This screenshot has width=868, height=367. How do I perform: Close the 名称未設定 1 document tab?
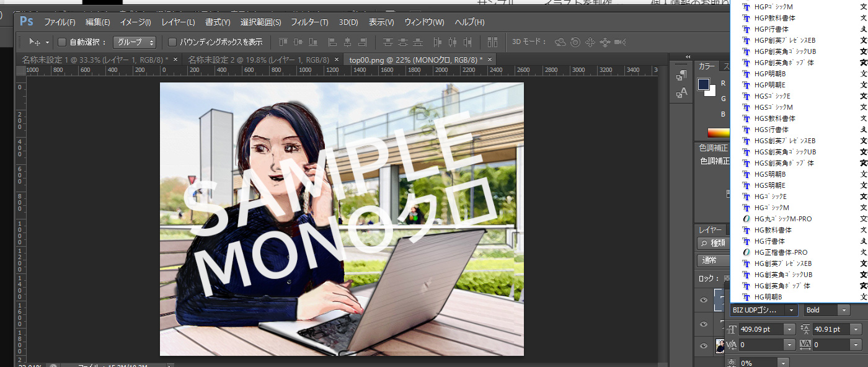click(x=176, y=60)
